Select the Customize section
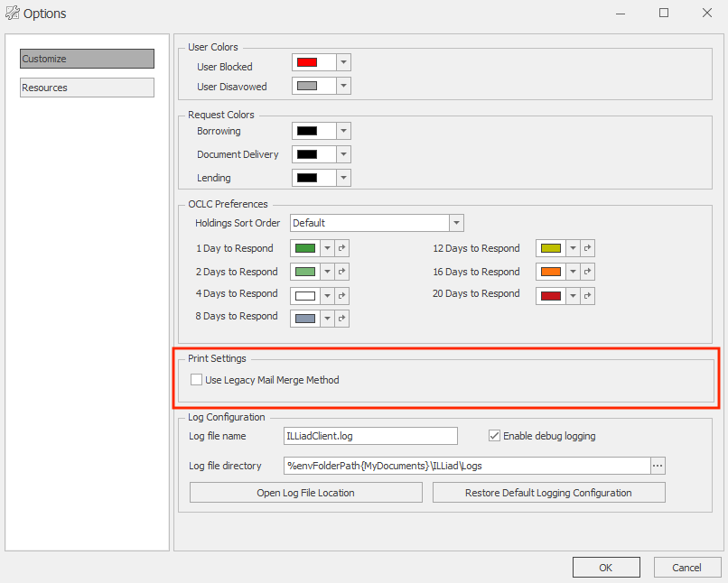The image size is (728, 583). (x=86, y=58)
